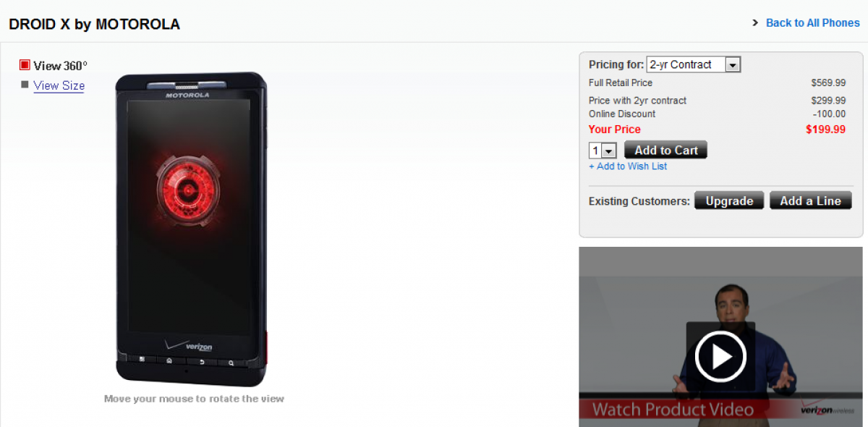868x427 pixels.
Task: Click the arrow icon before Back to All Phones
Action: [755, 23]
